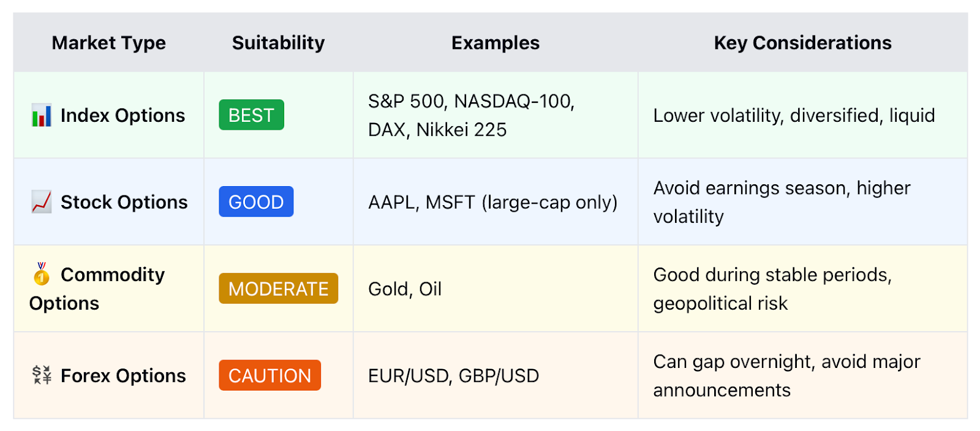Click the bar chart icon beside Index Options

click(x=42, y=115)
